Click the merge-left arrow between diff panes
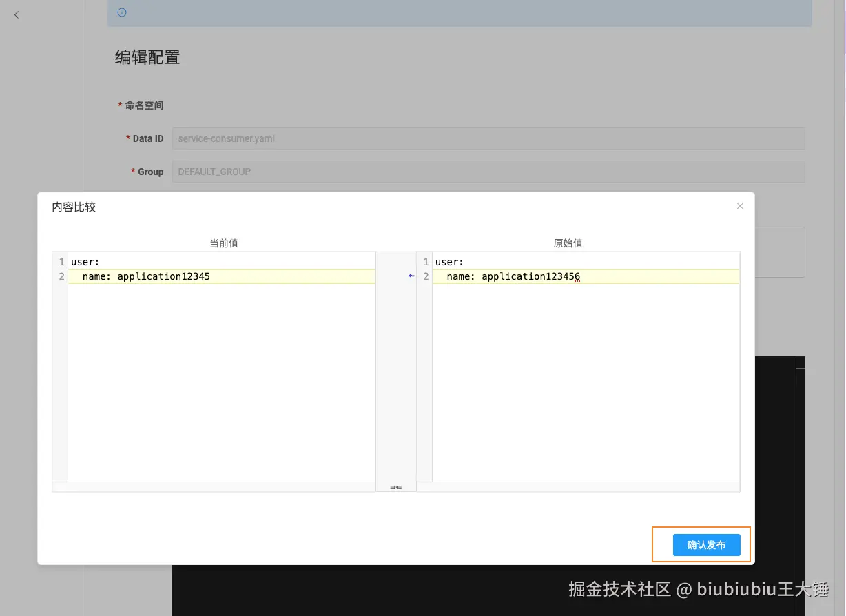The height and width of the screenshot is (616, 846). click(x=411, y=276)
